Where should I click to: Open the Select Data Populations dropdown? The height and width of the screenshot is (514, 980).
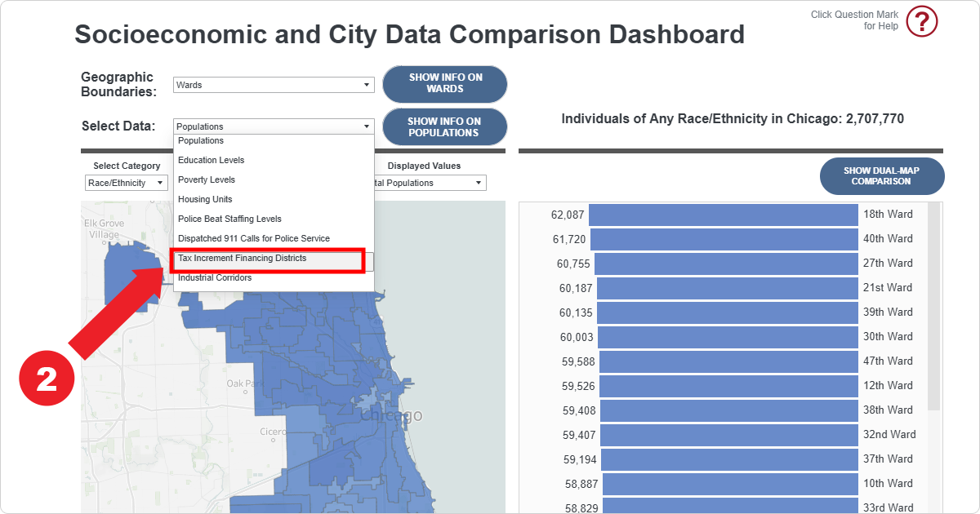point(274,126)
